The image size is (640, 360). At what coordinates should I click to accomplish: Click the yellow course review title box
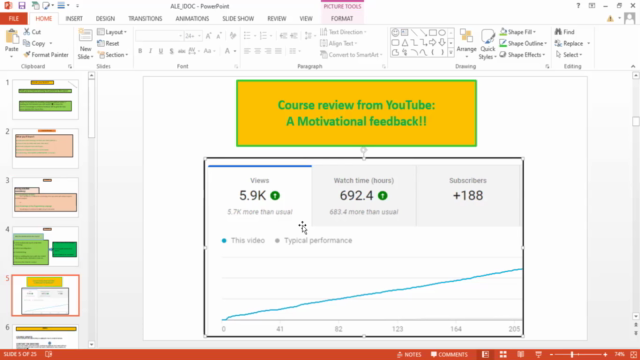point(356,113)
